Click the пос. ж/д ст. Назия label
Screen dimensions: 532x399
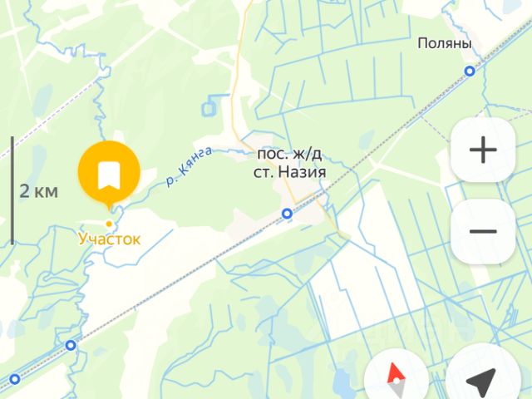click(289, 163)
